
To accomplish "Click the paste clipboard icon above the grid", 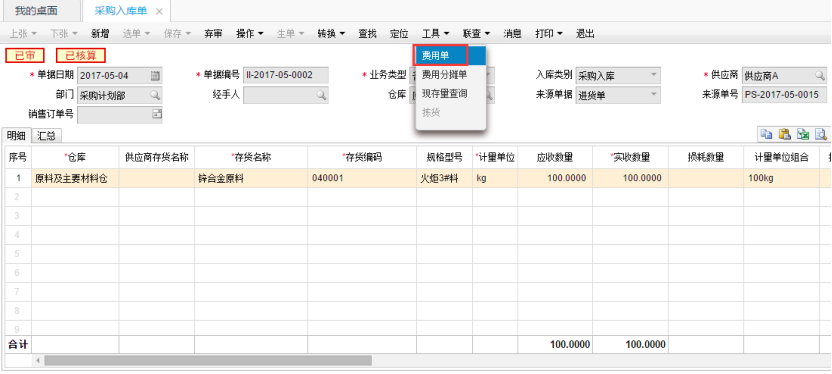I will 784,134.
